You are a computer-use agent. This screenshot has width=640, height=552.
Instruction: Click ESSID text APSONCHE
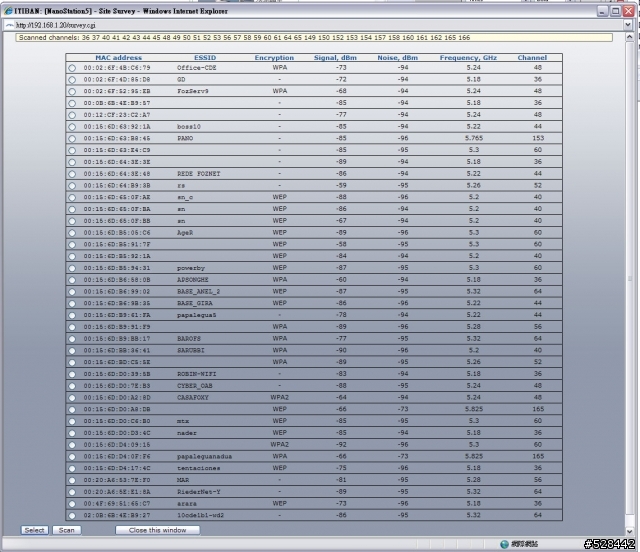193,280
